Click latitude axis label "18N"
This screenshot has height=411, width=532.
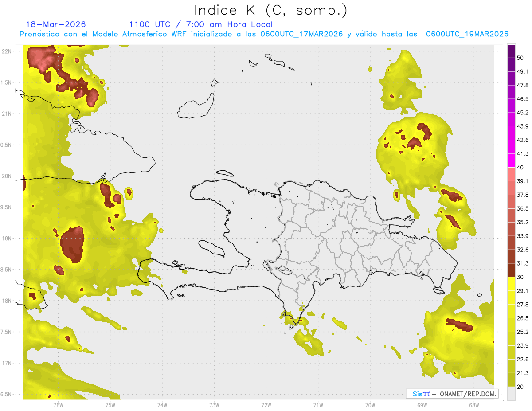[7, 301]
